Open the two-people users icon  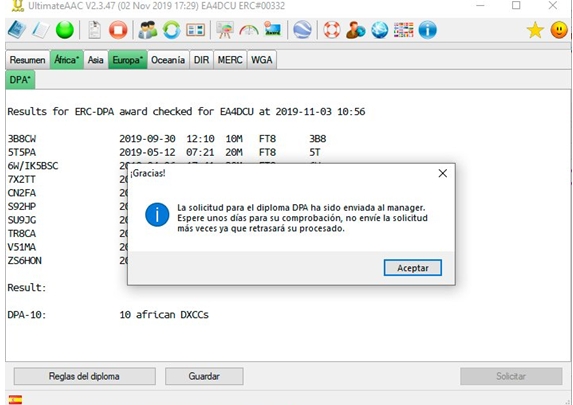tap(148, 30)
